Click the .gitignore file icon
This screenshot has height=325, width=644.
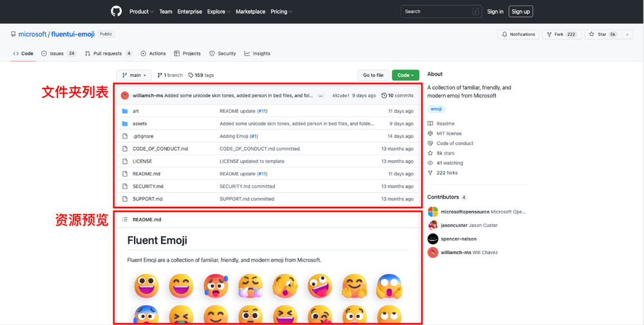[125, 136]
